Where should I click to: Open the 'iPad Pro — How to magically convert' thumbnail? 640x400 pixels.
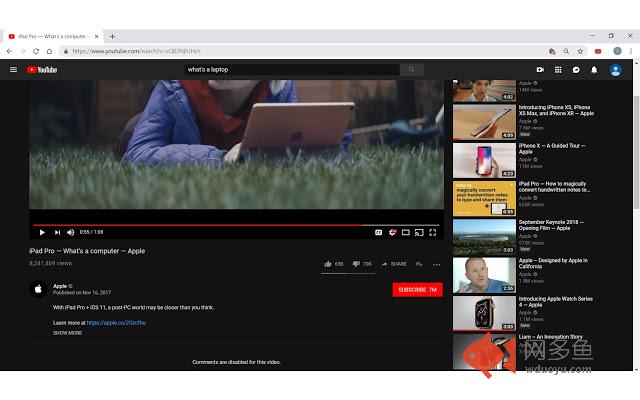tap(484, 199)
